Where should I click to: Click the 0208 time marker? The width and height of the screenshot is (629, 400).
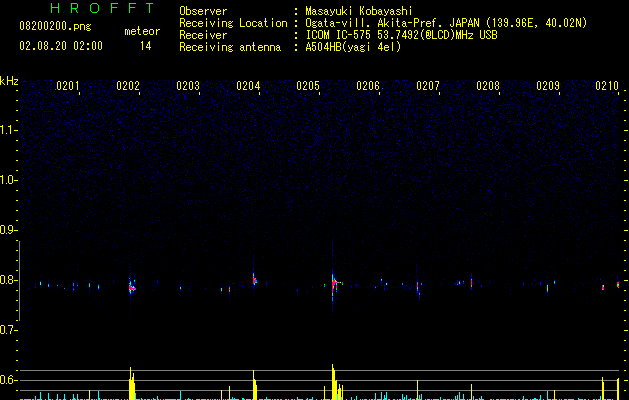tap(488, 86)
